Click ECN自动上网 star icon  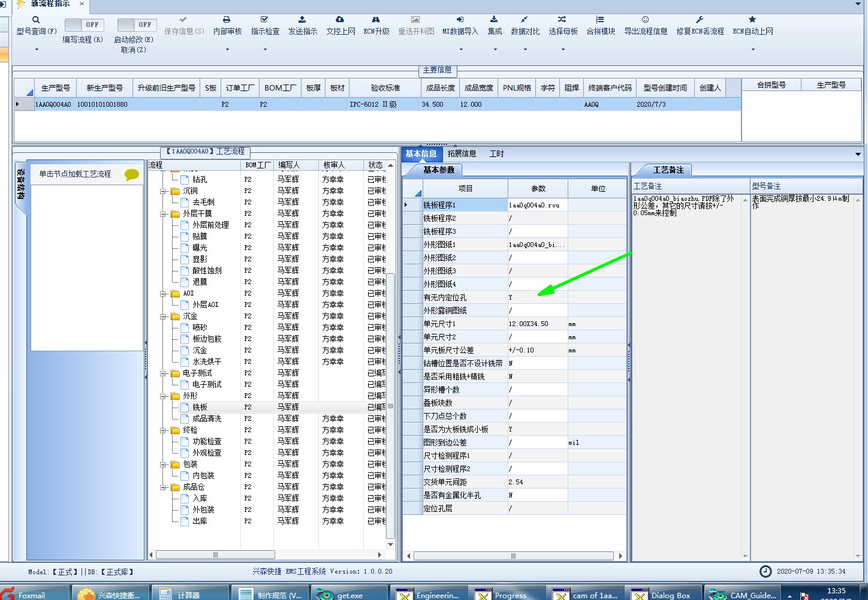752,20
